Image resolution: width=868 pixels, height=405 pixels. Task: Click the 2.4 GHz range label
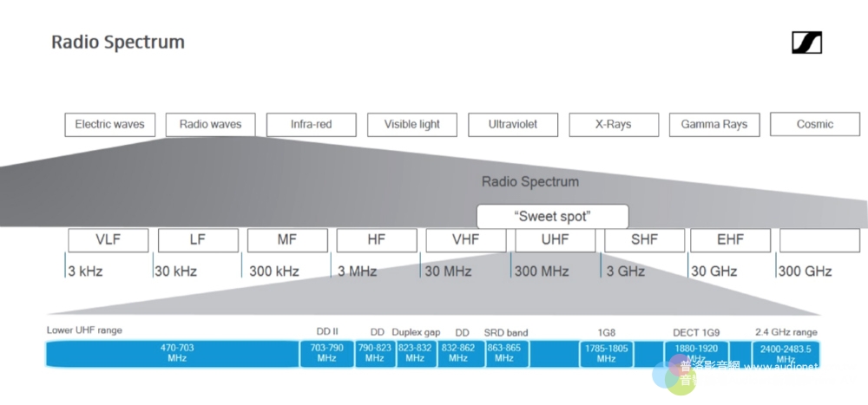coord(786,332)
